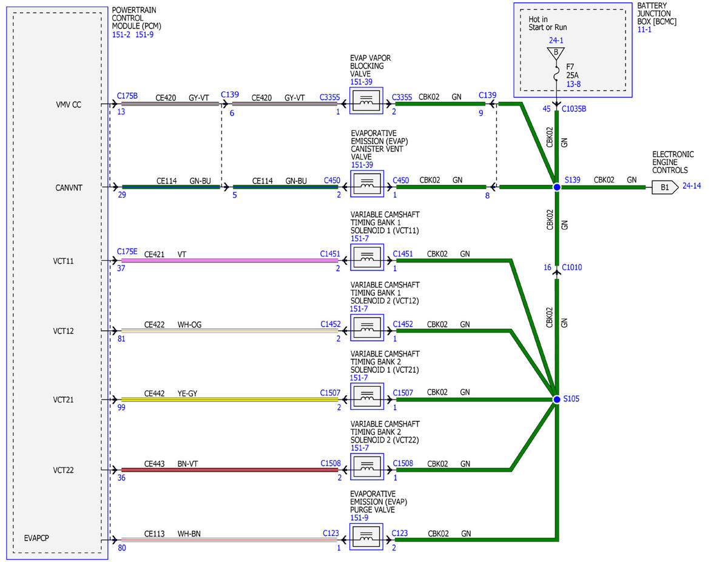Click the CE422 WH-OG wire label

173,325
